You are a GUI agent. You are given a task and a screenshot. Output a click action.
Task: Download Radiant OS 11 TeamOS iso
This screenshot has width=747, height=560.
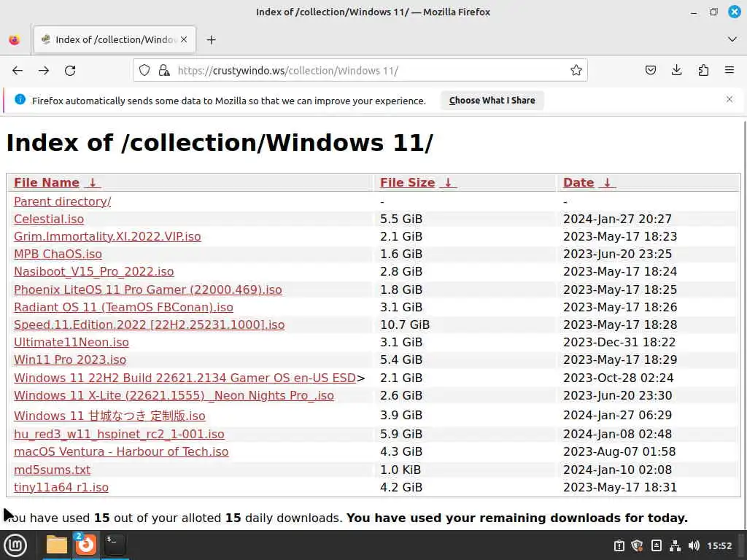click(123, 307)
